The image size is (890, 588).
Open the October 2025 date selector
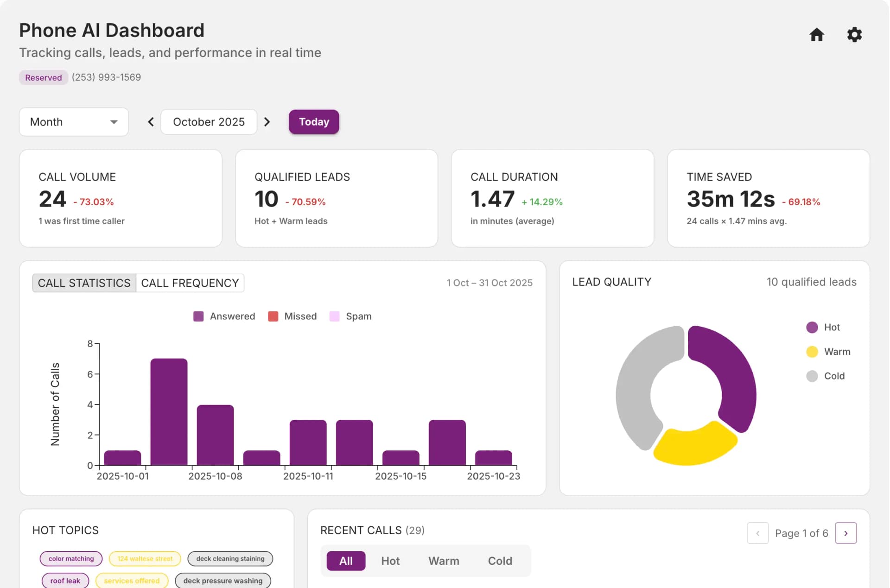(x=209, y=122)
